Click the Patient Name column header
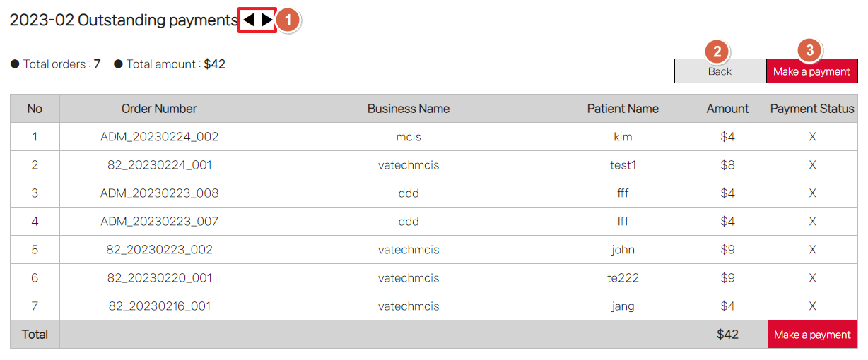This screenshot has height=360, width=868. point(623,109)
